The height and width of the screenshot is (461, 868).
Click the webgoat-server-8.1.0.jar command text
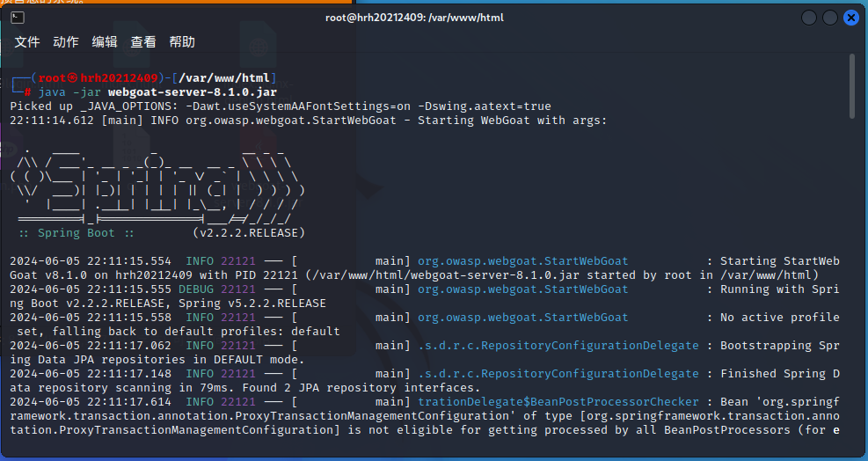[192, 92]
